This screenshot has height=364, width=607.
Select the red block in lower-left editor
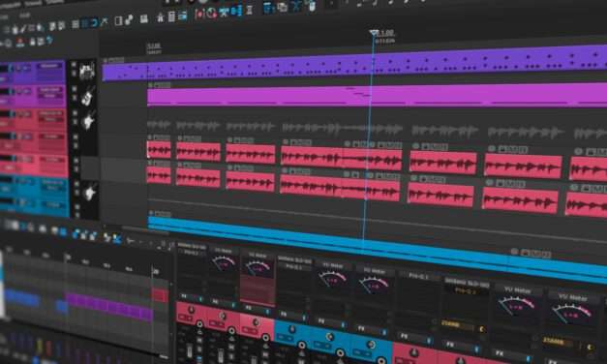click(x=161, y=295)
